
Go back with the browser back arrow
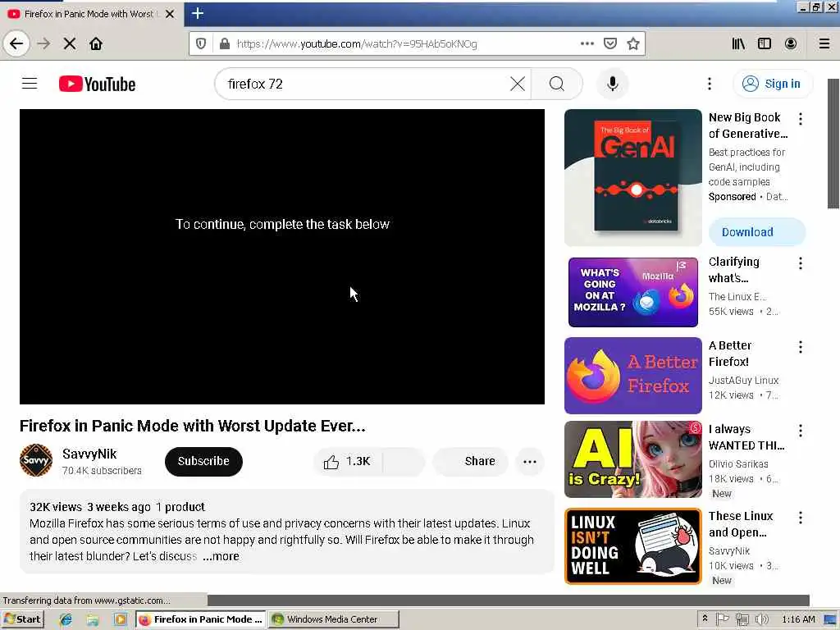(16, 43)
